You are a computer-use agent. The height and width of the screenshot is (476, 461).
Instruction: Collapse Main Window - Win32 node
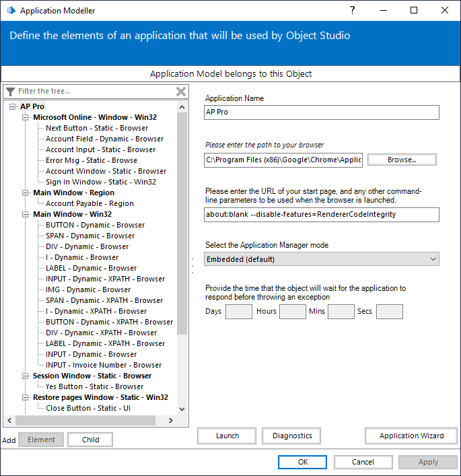(x=25, y=214)
